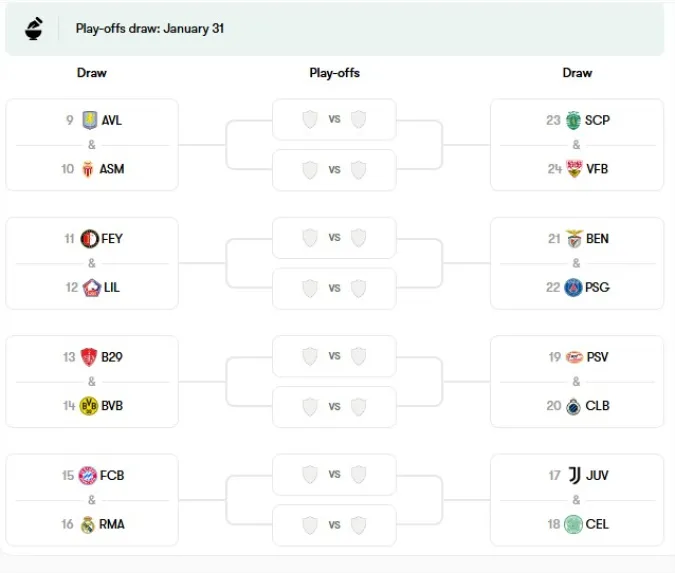
Task: Click the draw pot icon in banner
Action: pyautogui.click(x=34, y=28)
